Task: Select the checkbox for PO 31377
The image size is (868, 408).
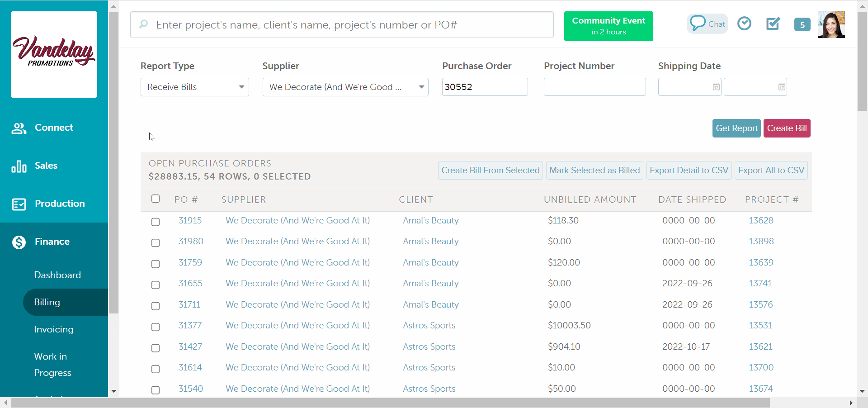Action: 156,327
